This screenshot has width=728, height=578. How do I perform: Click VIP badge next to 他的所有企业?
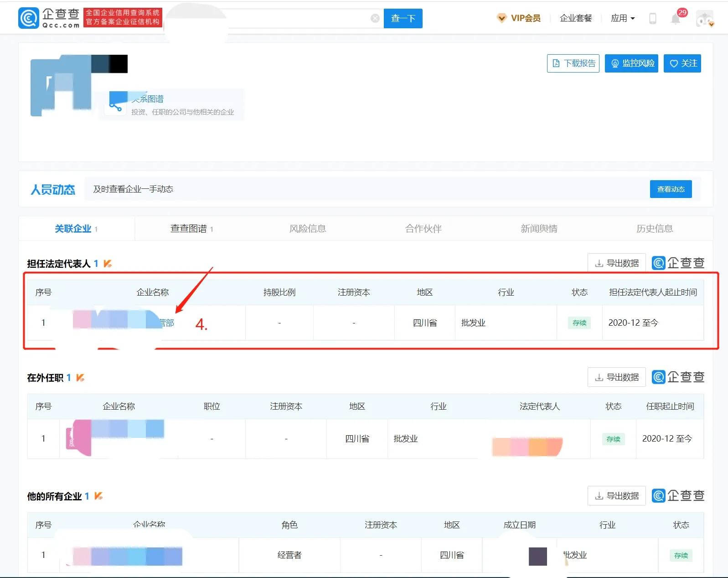(x=98, y=496)
